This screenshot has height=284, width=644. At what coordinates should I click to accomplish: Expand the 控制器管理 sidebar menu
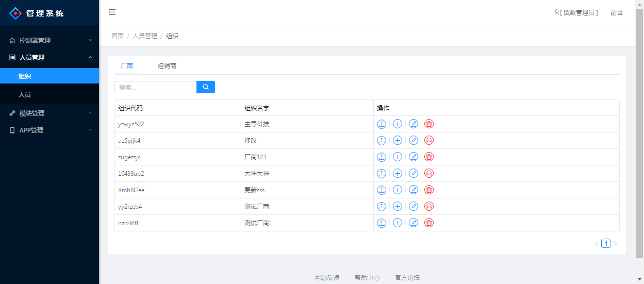coord(49,40)
